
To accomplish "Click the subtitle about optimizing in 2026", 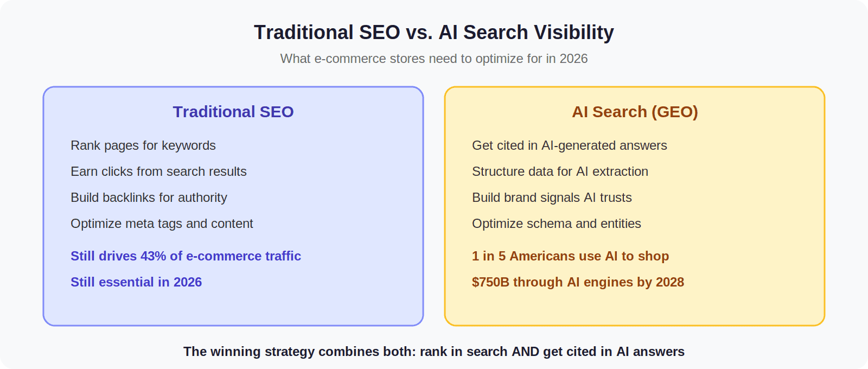I will (x=434, y=59).
